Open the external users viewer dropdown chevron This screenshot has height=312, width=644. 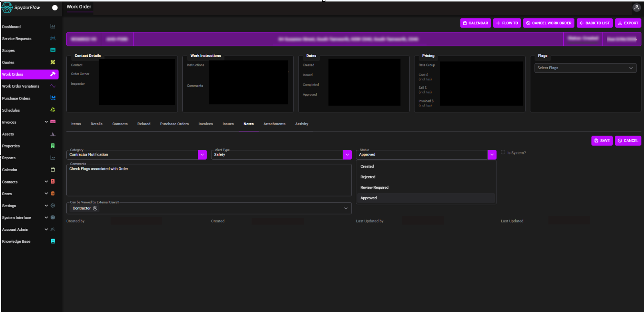coord(346,208)
